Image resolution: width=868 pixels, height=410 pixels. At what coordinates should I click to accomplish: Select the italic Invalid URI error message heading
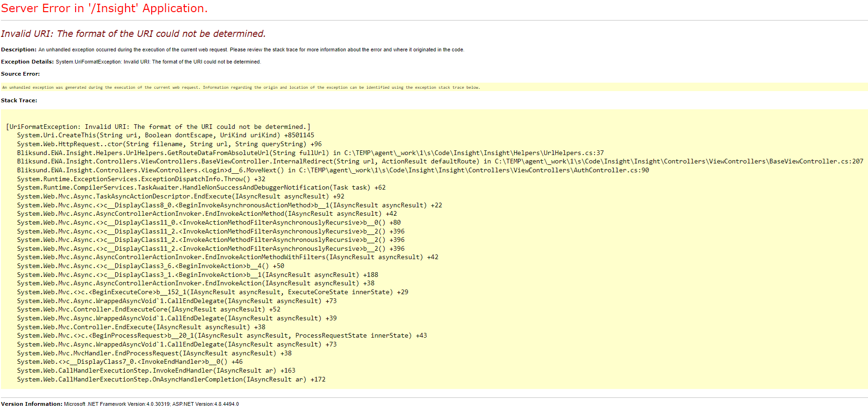[133, 34]
